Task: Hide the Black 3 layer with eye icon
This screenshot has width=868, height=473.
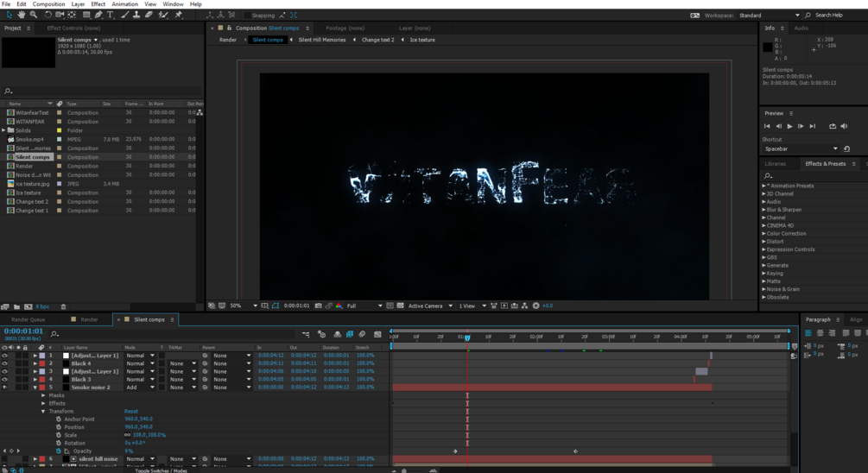Action: pos(4,380)
